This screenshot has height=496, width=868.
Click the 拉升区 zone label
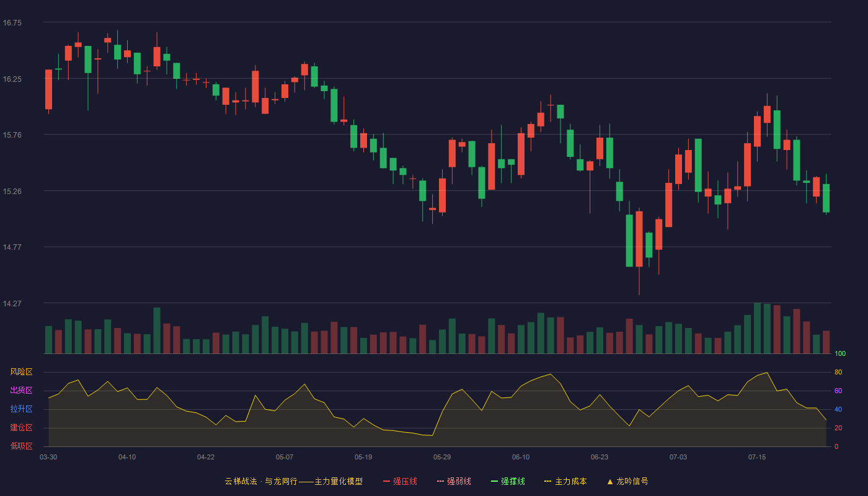21,409
